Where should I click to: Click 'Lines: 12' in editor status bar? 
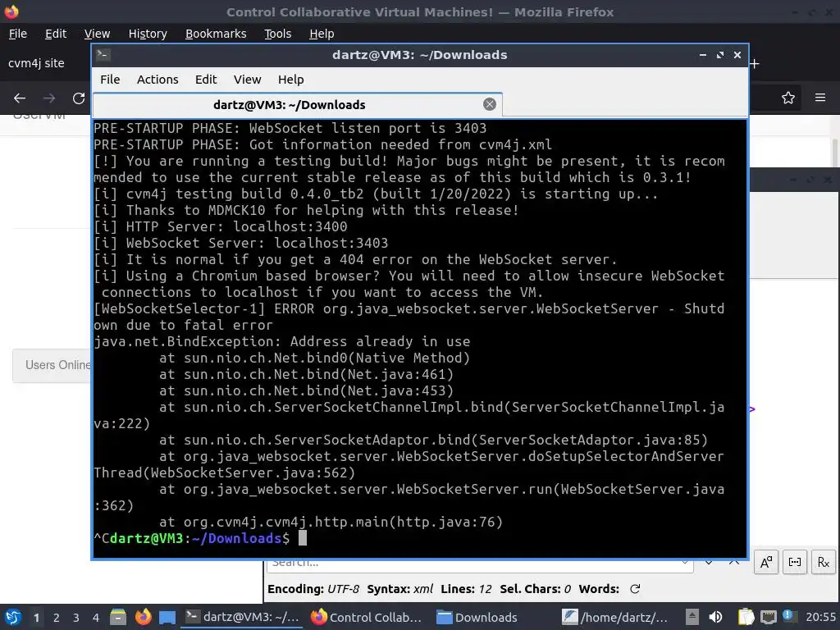pos(466,589)
